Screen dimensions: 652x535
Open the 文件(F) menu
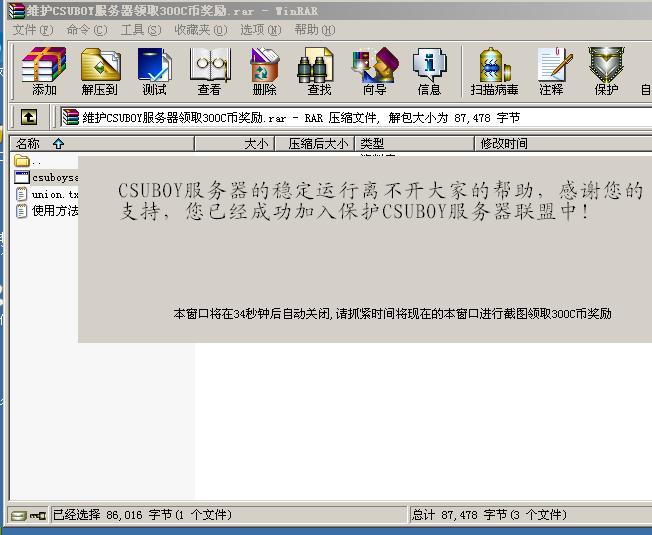(x=33, y=30)
